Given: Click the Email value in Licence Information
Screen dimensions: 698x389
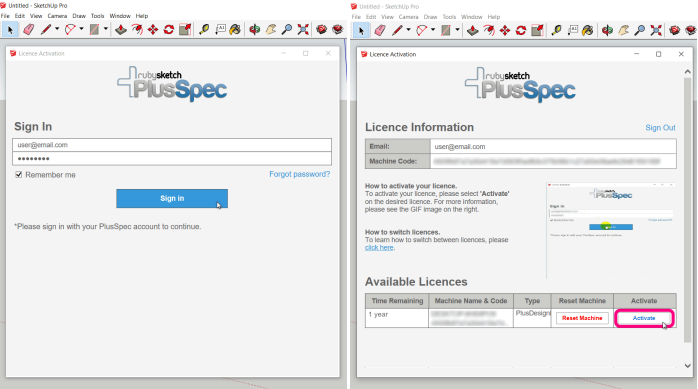Looking at the screenshot, I should pos(553,146).
